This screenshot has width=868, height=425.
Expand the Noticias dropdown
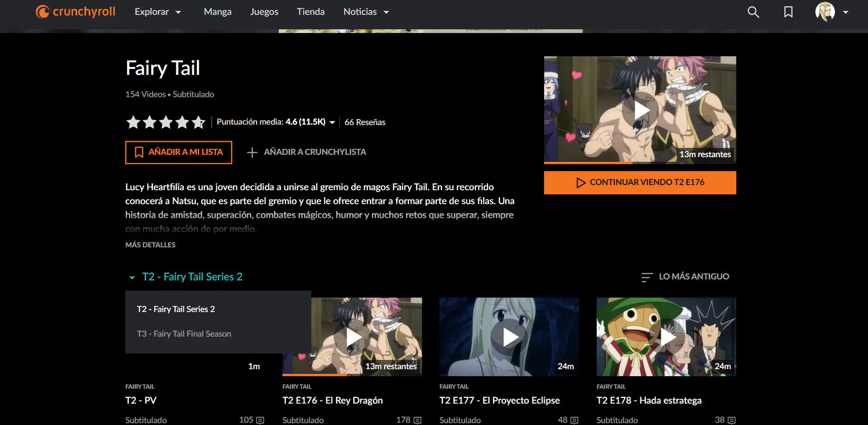[x=366, y=12]
